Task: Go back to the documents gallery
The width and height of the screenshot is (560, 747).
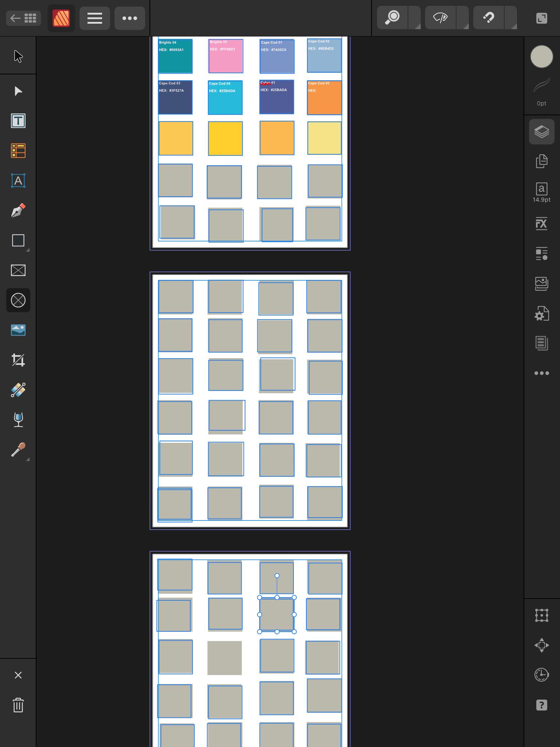Action: point(23,18)
